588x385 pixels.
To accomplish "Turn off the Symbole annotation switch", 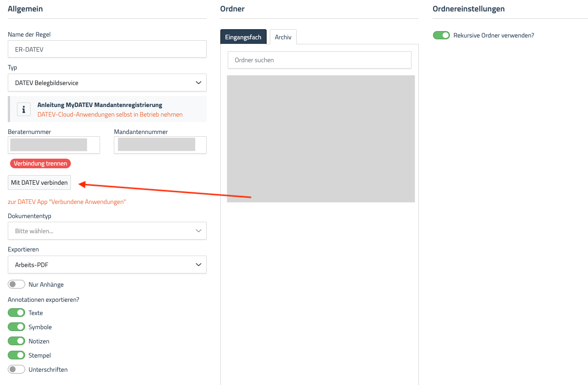I will (x=16, y=327).
